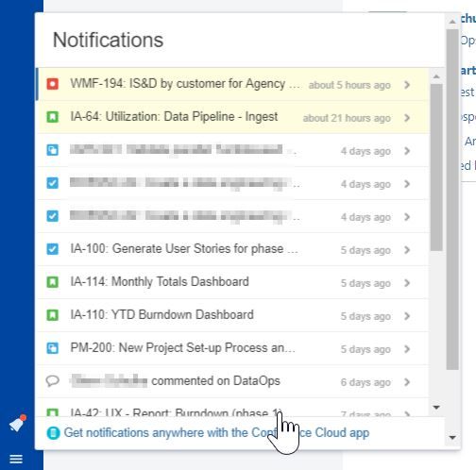The image size is (476, 470).
Task: Click '6 days ago' timestamp
Action: [x=365, y=382]
